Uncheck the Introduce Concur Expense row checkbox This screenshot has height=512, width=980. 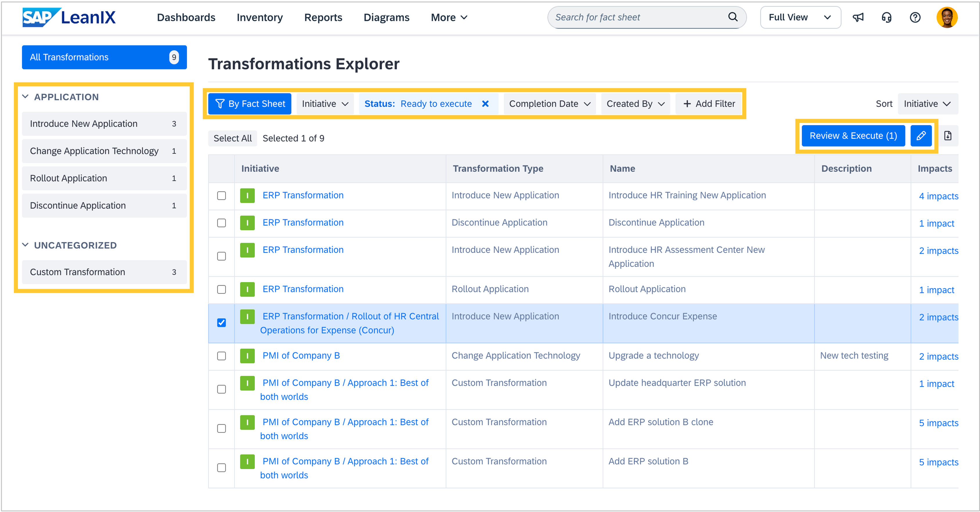pos(221,323)
